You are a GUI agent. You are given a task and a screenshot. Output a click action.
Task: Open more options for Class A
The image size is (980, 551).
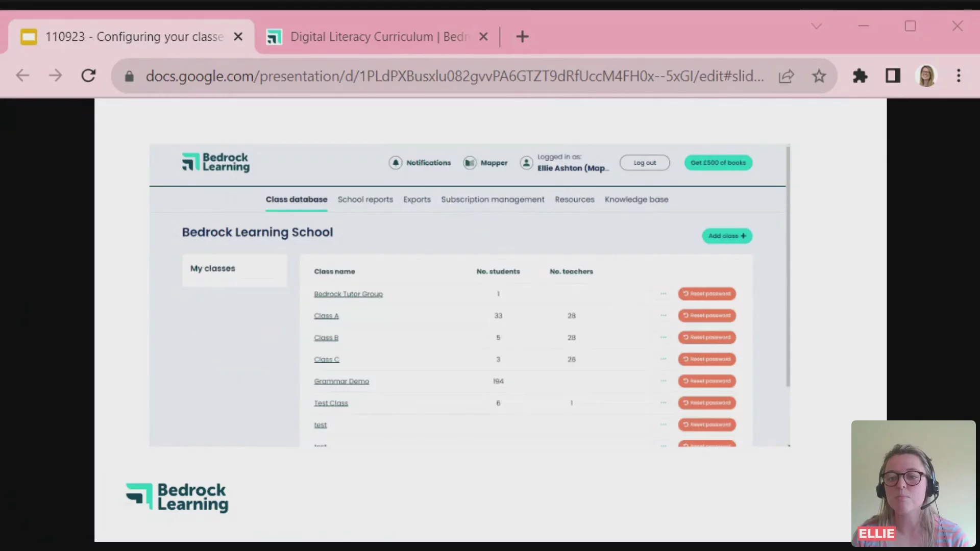[x=663, y=316]
